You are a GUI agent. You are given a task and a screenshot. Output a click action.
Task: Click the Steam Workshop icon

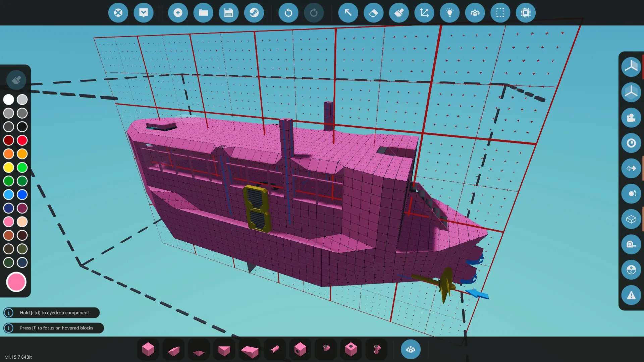click(254, 13)
